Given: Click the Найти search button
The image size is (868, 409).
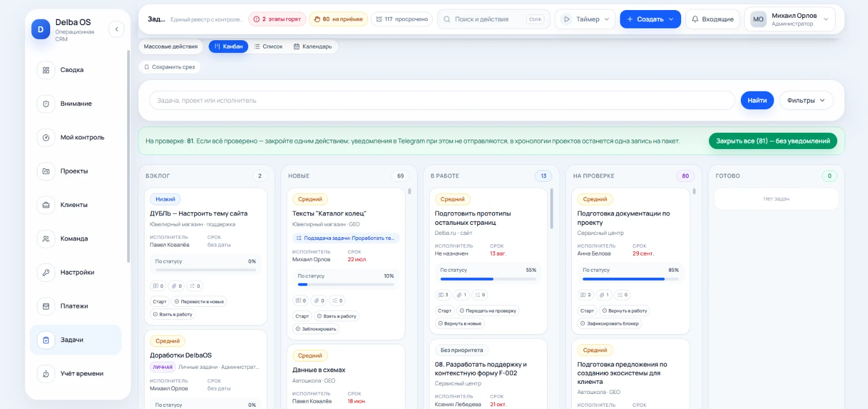Looking at the screenshot, I should 757,100.
